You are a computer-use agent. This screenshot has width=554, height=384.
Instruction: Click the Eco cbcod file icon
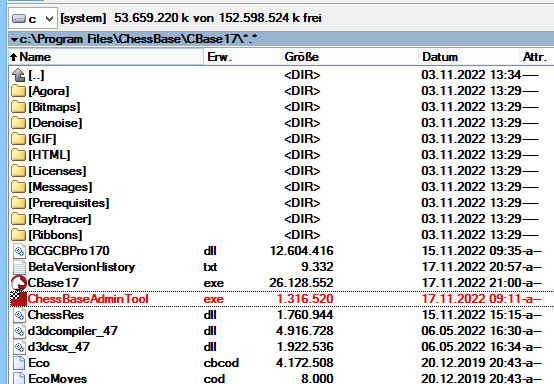click(19, 363)
